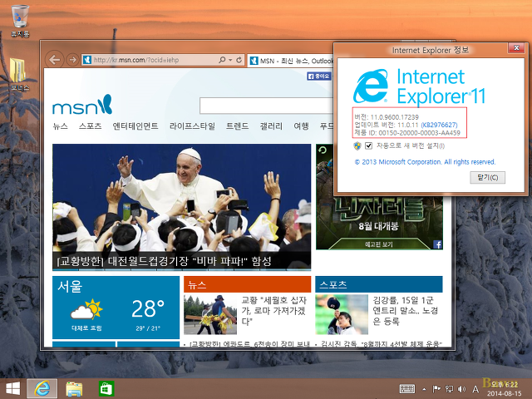Click the product ID 00150-20000-00003-AA459
The image size is (532, 399).
click(419, 133)
